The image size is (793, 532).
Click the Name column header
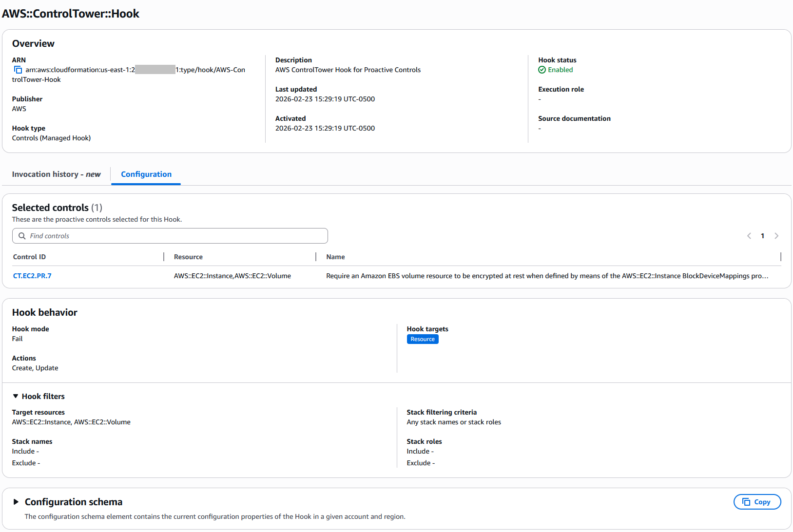(x=335, y=257)
